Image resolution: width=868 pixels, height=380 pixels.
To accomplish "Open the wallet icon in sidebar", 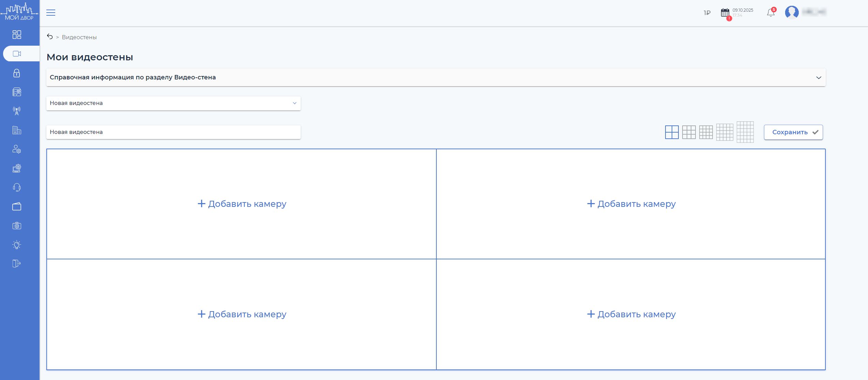I will (x=17, y=207).
